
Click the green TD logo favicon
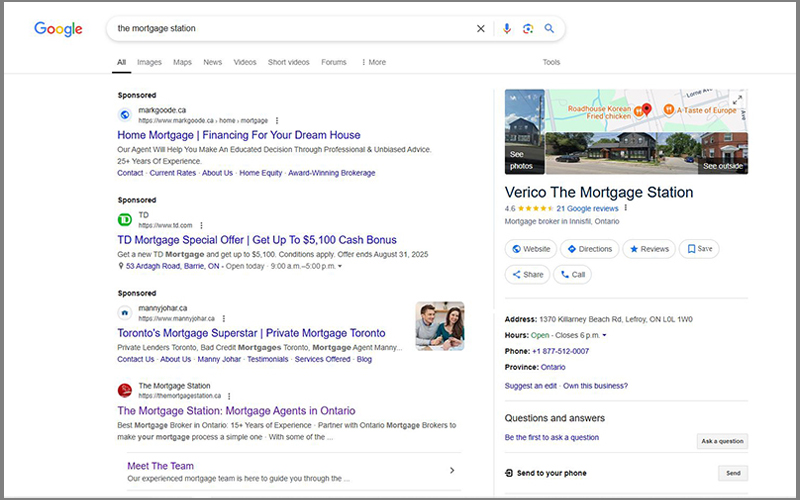tap(125, 220)
